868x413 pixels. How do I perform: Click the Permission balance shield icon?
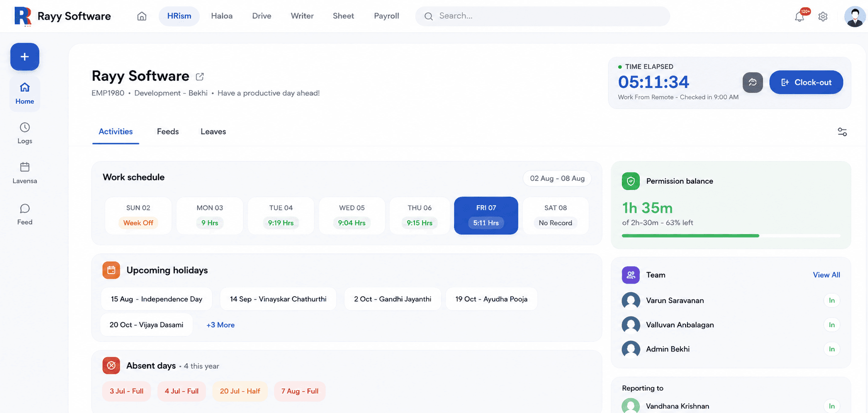[x=631, y=181]
